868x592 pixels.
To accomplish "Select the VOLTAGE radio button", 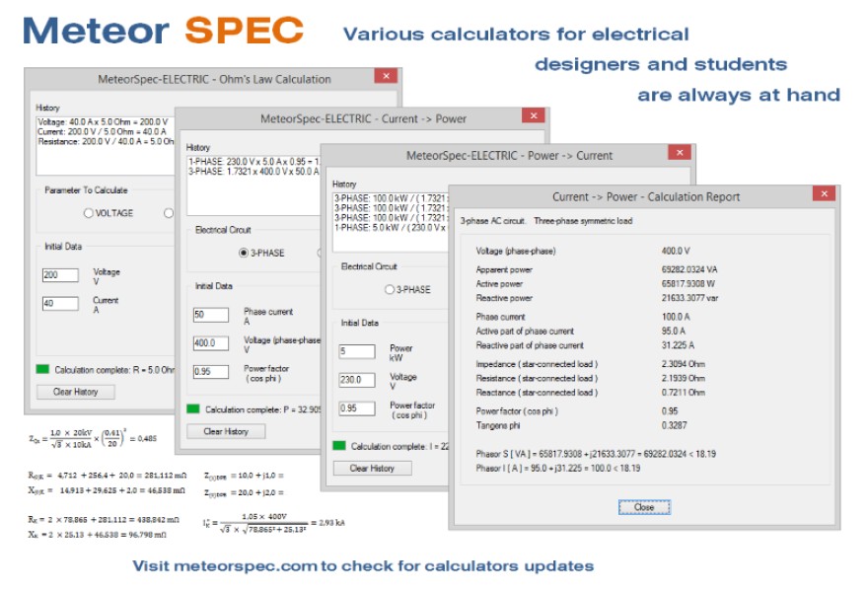I will pos(88,213).
